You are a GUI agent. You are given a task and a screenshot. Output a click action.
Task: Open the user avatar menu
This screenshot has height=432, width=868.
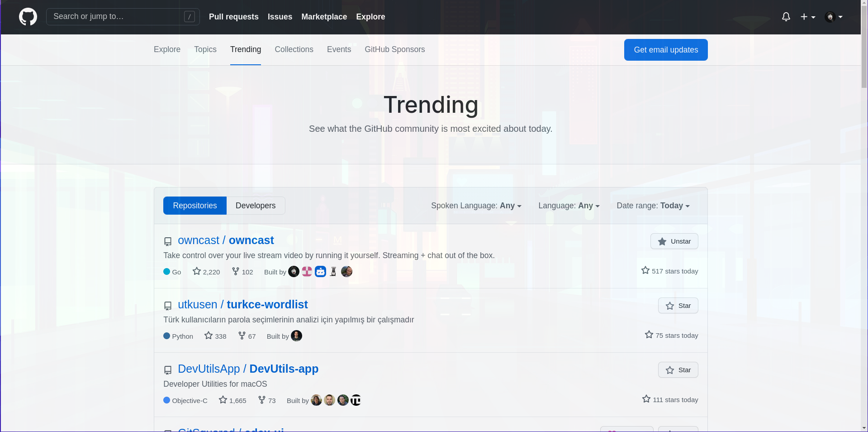click(834, 17)
